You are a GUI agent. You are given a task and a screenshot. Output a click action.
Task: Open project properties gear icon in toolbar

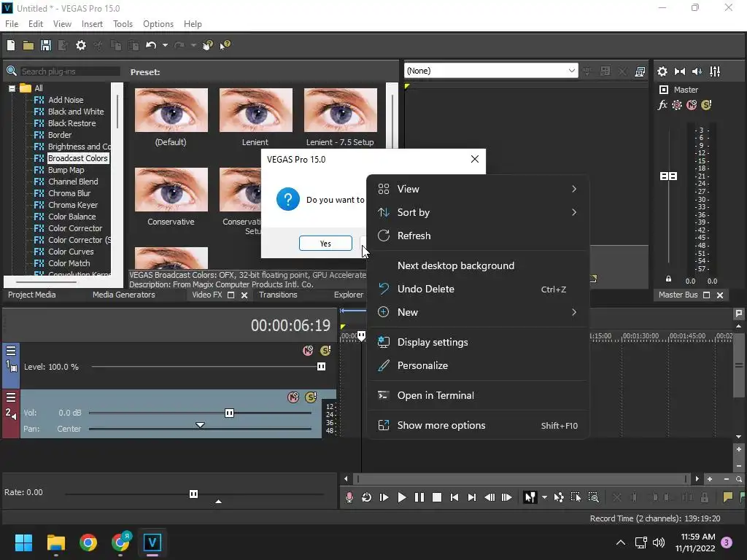81,45
